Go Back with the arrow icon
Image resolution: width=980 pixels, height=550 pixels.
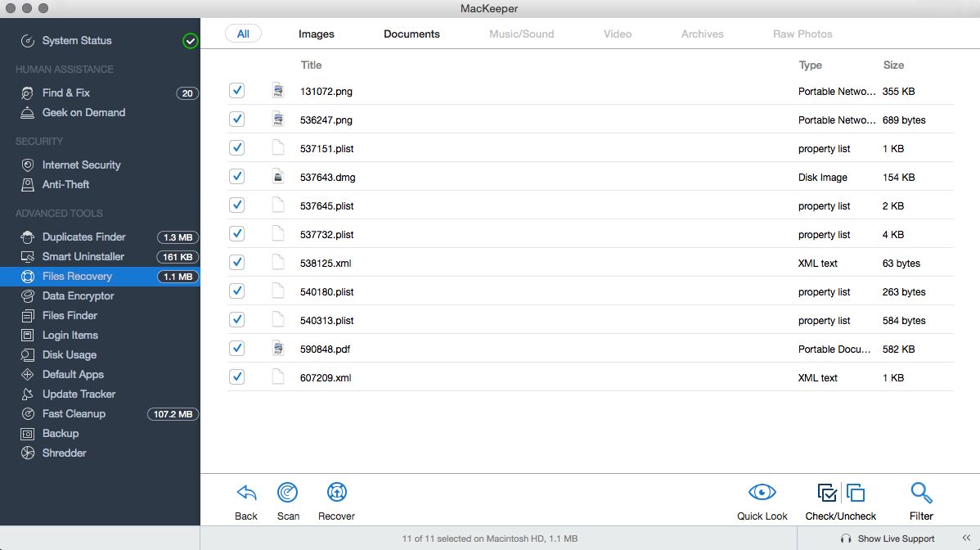246,494
